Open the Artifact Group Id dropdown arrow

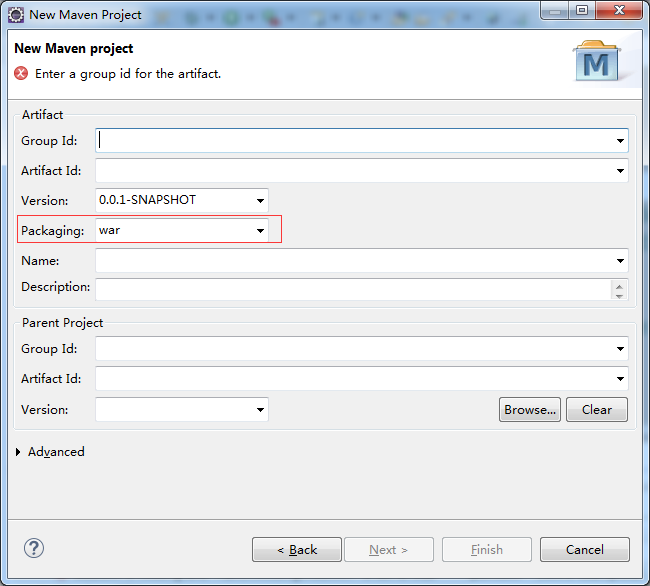coord(620,141)
